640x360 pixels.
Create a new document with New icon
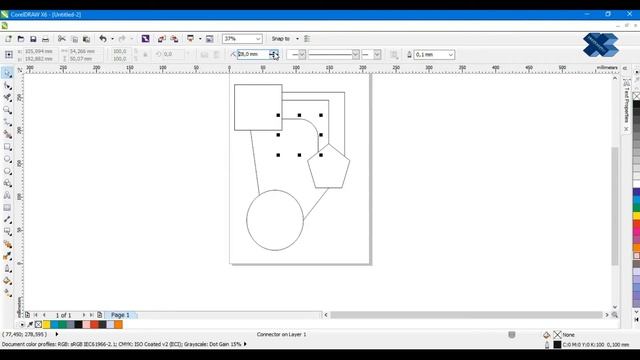coord(8,39)
